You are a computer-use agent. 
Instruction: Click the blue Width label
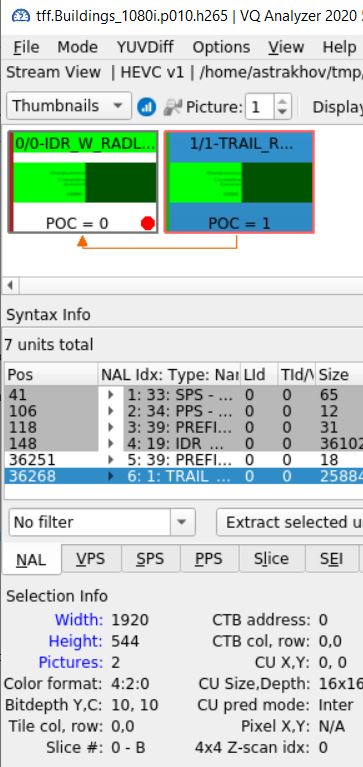(79, 620)
